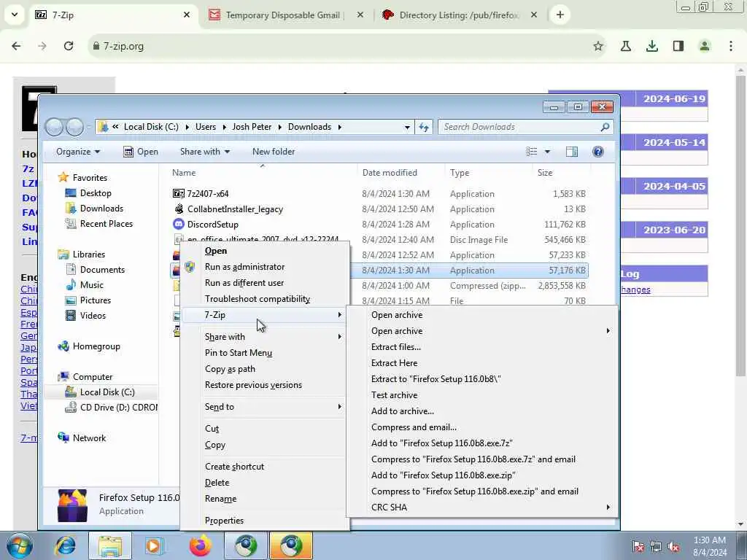This screenshot has height=560, width=747.
Task: Select Properties in the context menu
Action: (224, 521)
